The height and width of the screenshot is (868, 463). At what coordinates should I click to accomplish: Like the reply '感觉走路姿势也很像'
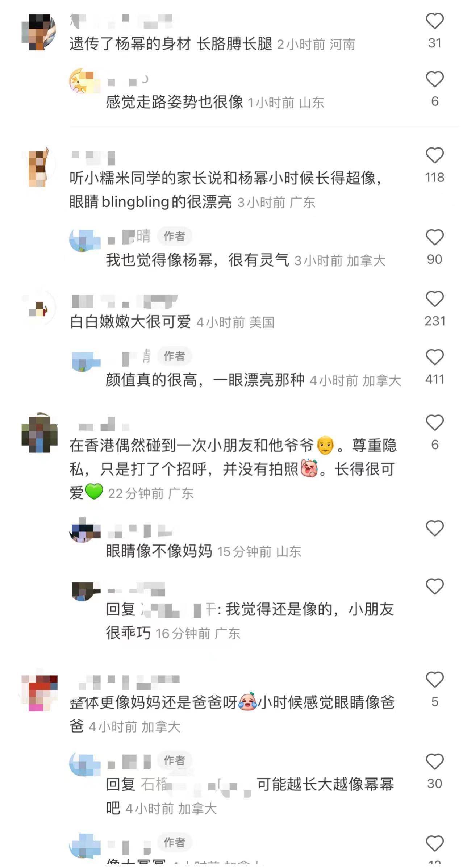(434, 79)
